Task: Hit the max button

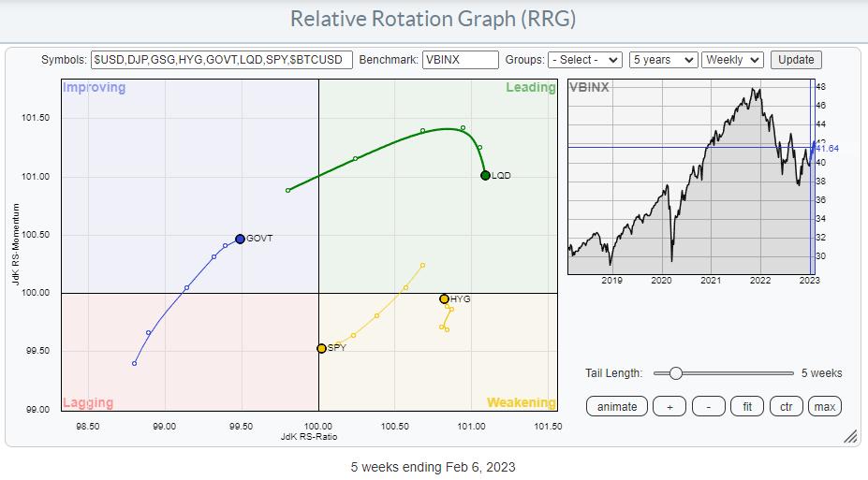Action: [824, 406]
